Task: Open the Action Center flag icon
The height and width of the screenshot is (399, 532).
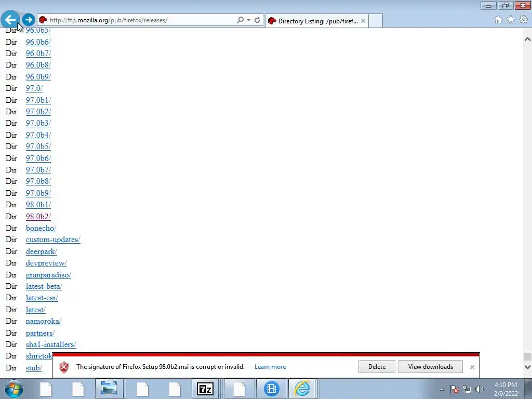Action: click(x=455, y=389)
